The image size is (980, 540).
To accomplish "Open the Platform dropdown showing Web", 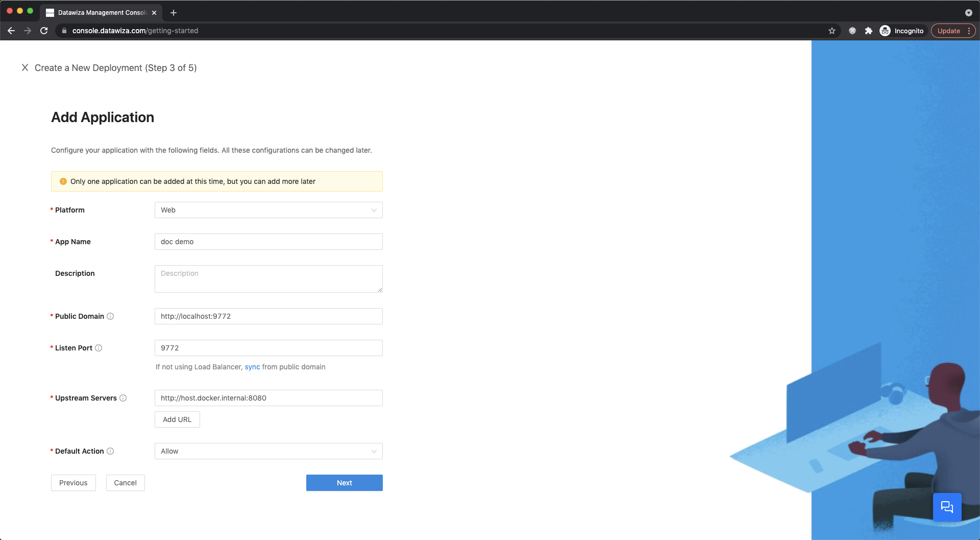I will [x=268, y=210].
